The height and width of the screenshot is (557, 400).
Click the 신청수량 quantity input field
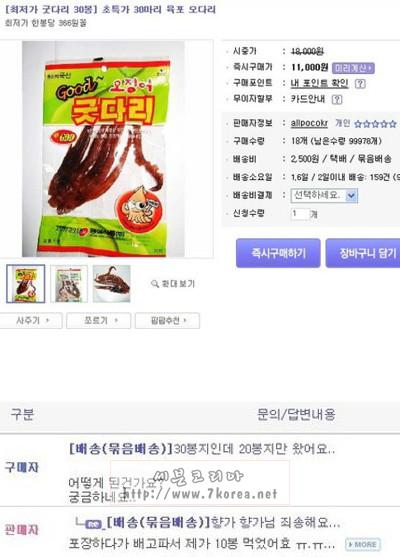[x=300, y=214]
